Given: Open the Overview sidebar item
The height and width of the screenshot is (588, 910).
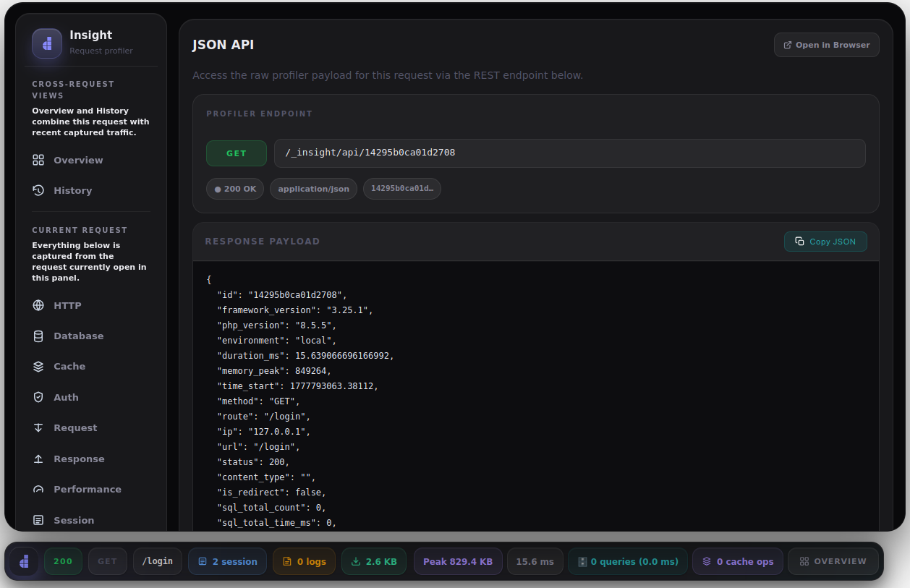Looking at the screenshot, I should (90, 160).
